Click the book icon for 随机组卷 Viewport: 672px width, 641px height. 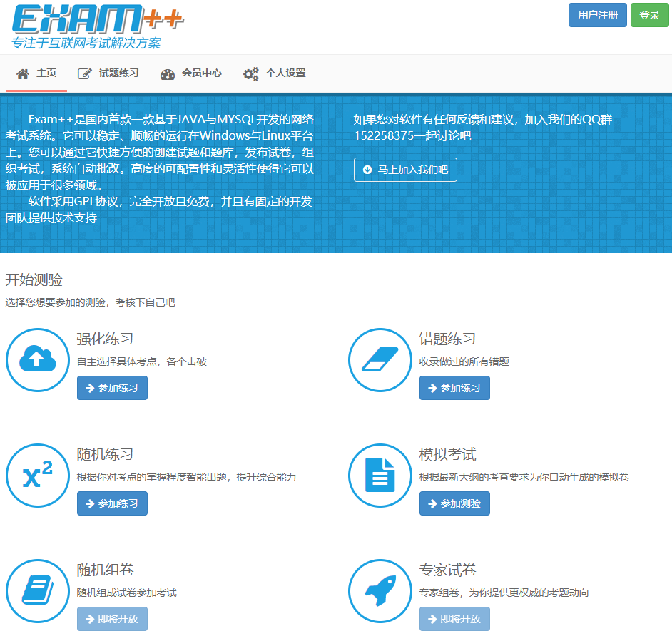tap(38, 590)
